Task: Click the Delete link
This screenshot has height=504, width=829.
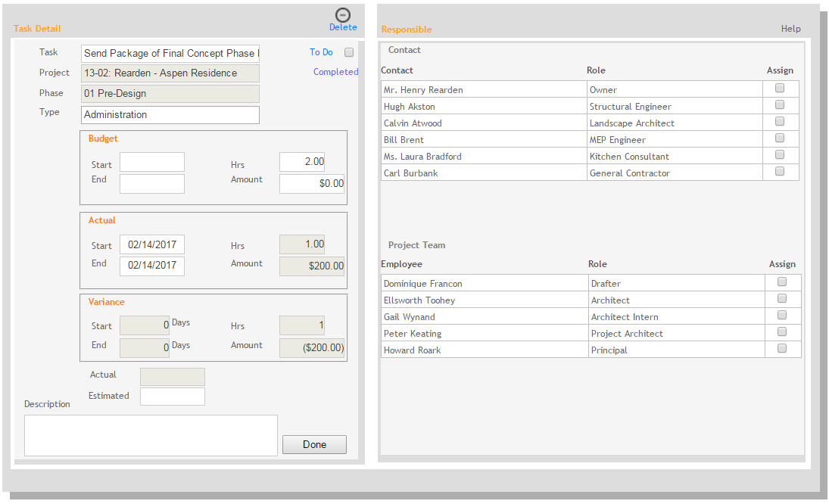Action: click(x=343, y=27)
